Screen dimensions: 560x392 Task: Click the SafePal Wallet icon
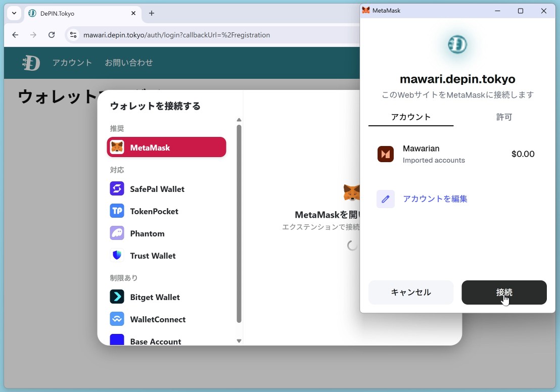[x=117, y=189]
